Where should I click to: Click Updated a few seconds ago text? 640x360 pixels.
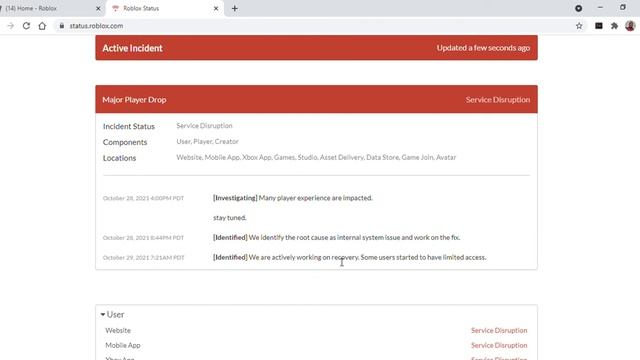pyautogui.click(x=483, y=48)
